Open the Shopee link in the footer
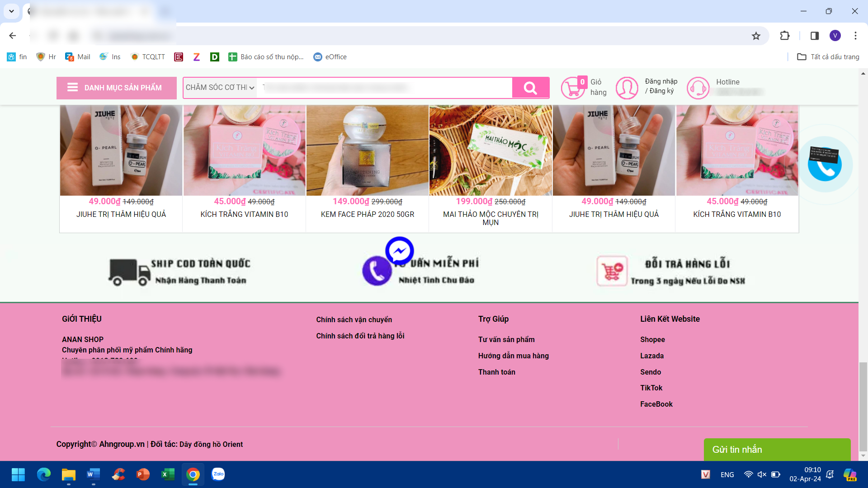Viewport: 868px width, 488px height. point(652,339)
